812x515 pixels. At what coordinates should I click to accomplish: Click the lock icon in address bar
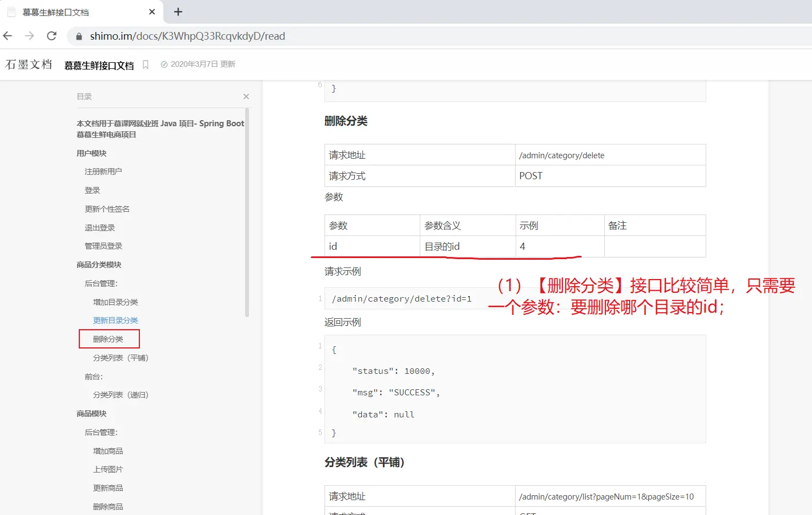coord(79,36)
